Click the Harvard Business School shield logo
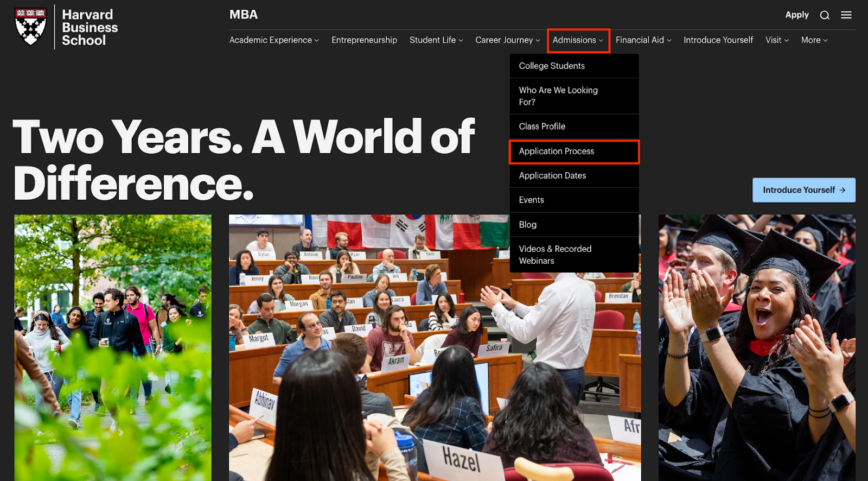The image size is (868, 481). click(30, 26)
